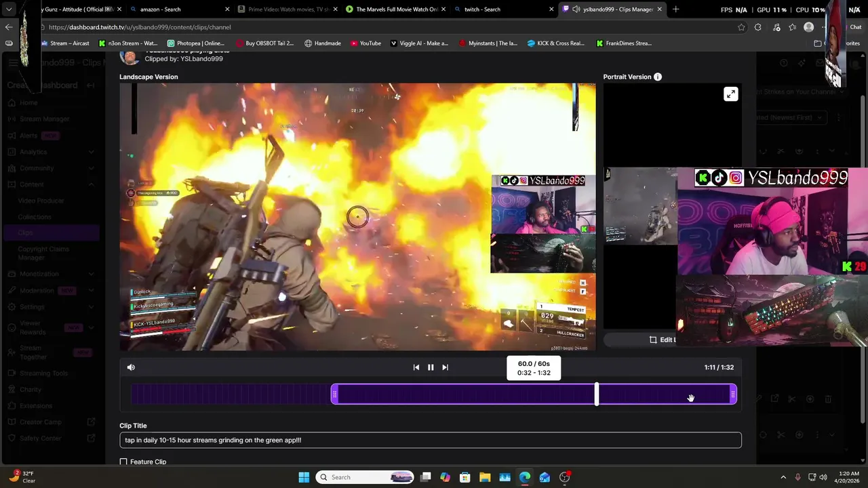Click the Edit Layout button
Viewport: 868px width, 488px height.
(x=663, y=340)
